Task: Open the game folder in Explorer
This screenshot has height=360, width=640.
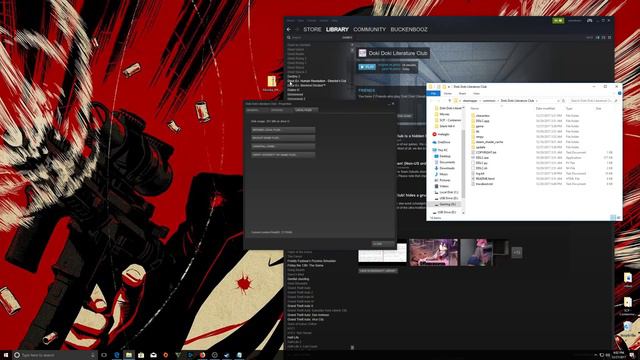Action: point(478,127)
